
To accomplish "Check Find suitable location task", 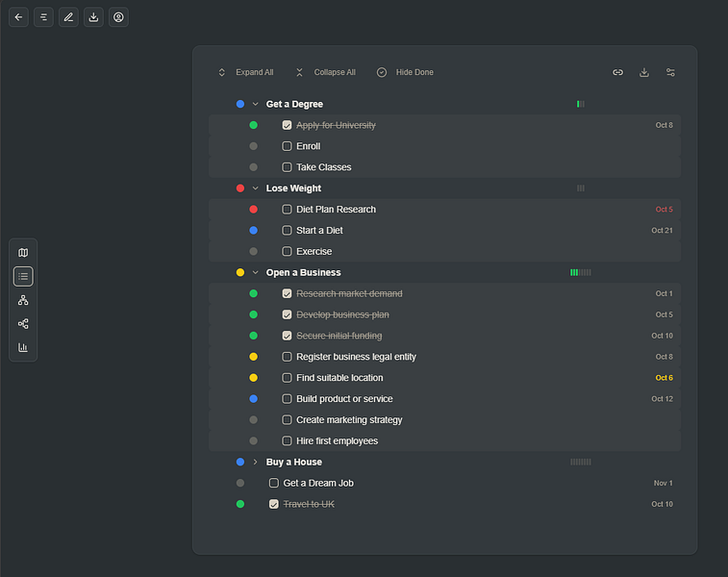I will pyautogui.click(x=287, y=378).
